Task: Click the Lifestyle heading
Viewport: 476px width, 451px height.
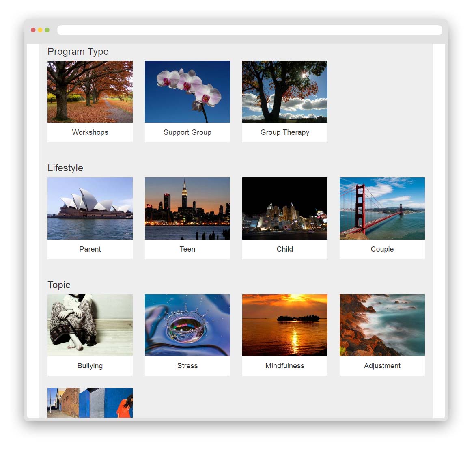Action: [65, 168]
